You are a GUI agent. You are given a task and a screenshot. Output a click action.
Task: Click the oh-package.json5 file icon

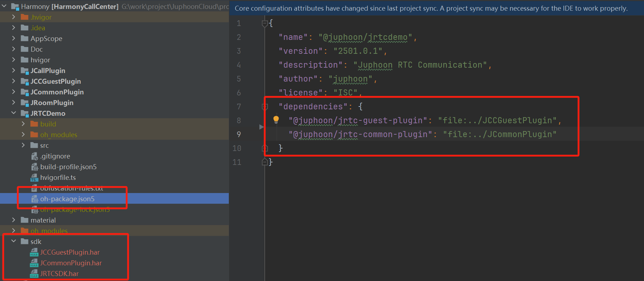click(x=34, y=199)
